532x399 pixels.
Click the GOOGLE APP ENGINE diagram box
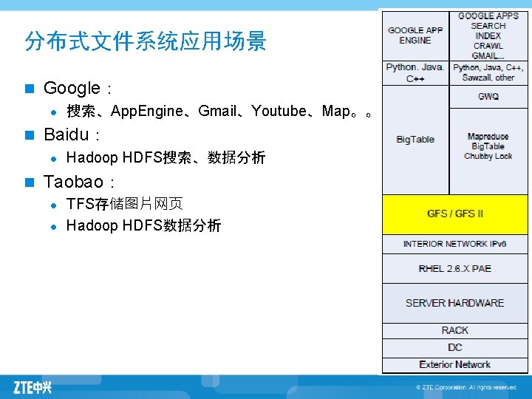pos(415,36)
